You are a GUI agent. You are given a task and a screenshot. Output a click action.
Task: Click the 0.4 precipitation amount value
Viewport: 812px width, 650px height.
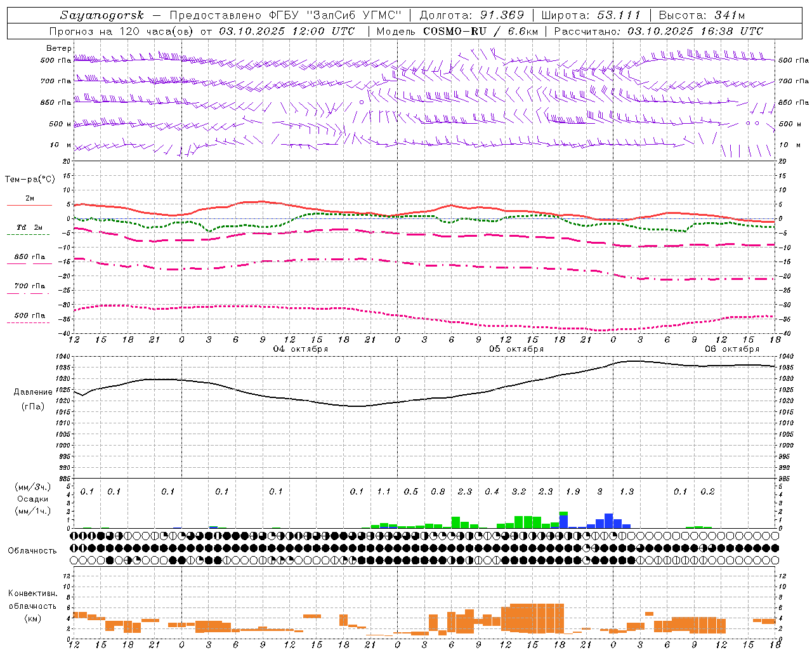pyautogui.click(x=492, y=492)
